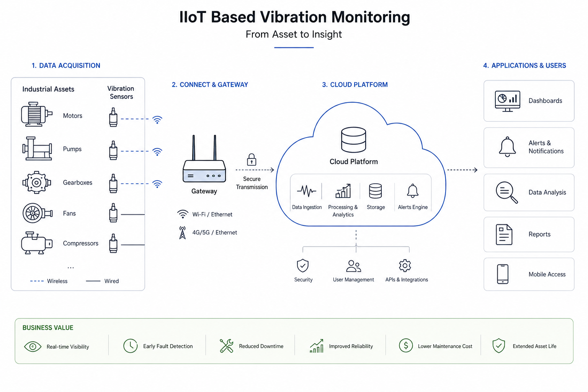Click the vibration sensor beside Fans

113,213
